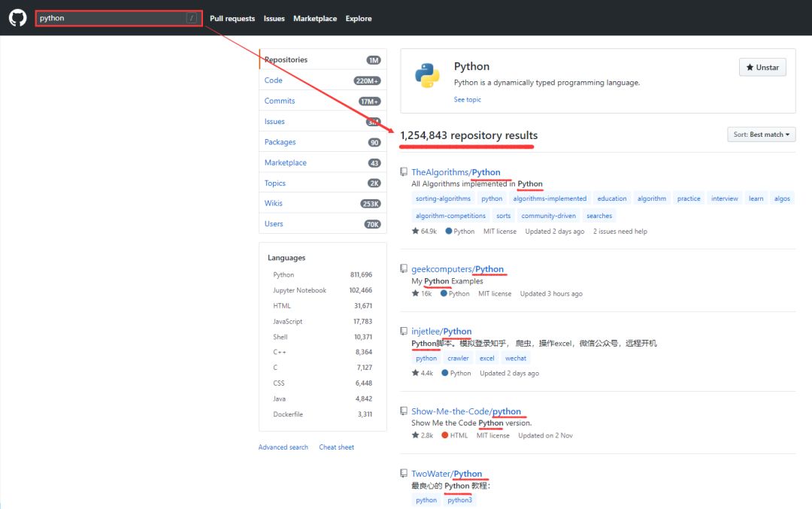Switch to Packages search results
The height and width of the screenshot is (509, 812).
click(x=323, y=142)
